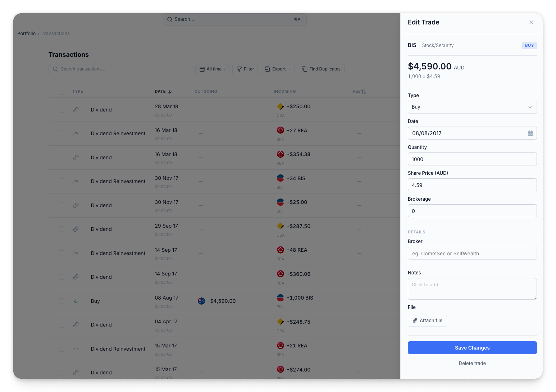The height and width of the screenshot is (392, 556).
Task: Check the 16 Mar 18 Dividend Reinvestment checkbox
Action: tap(61, 133)
